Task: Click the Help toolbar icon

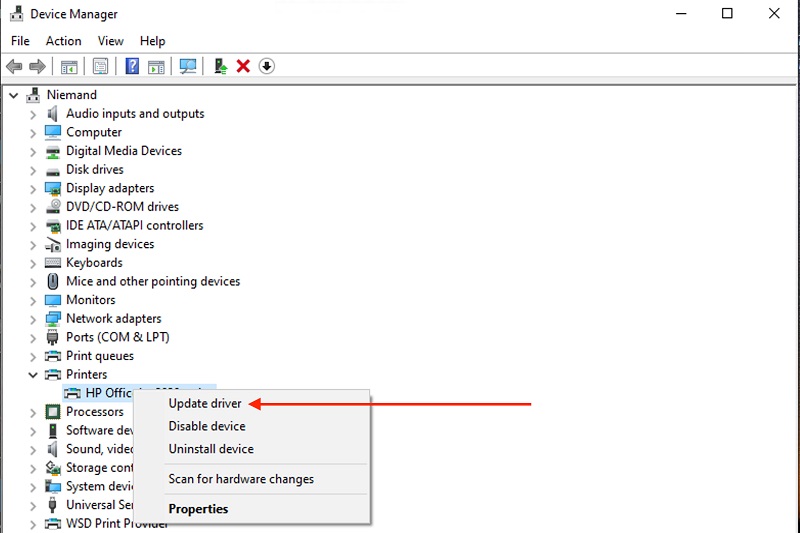Action: [x=132, y=67]
